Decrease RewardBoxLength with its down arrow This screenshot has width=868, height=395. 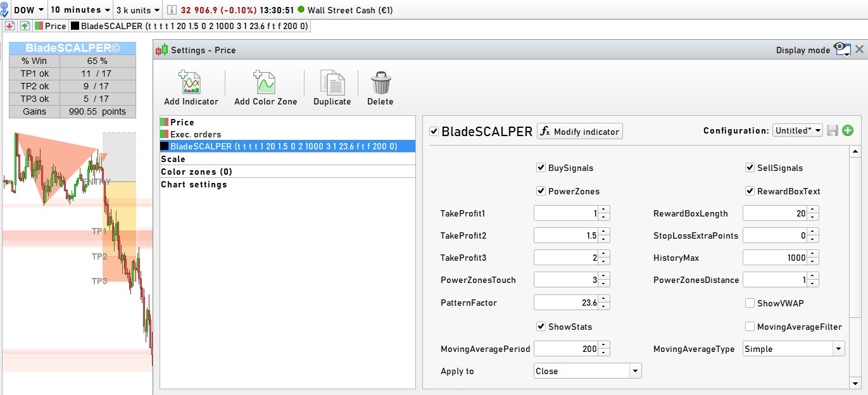click(813, 217)
